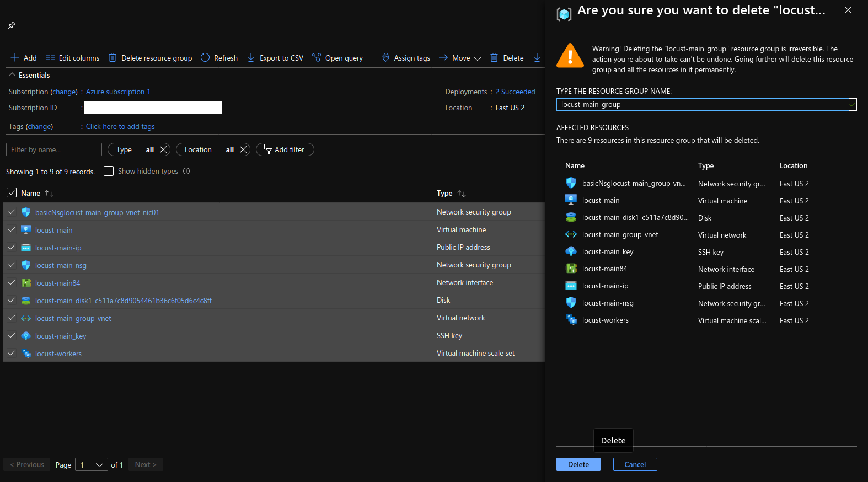The image size is (868, 482).
Task: Click locust-main_key icon in affected resources
Action: [571, 251]
